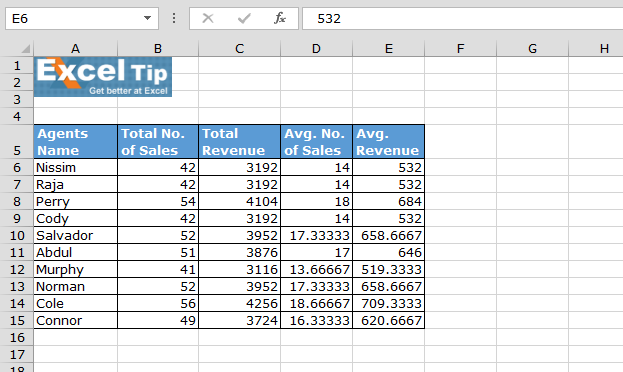
Task: Open the Name Box dropdown arrow
Action: 147,18
